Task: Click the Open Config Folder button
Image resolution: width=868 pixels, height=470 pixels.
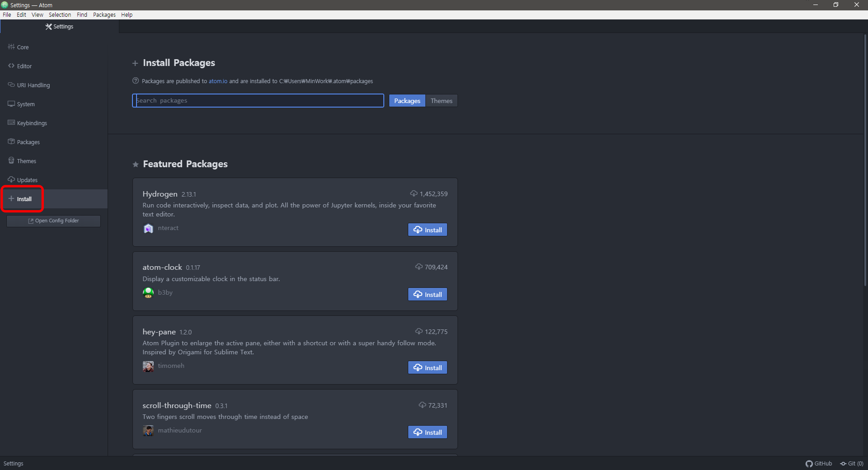Action: click(x=53, y=221)
